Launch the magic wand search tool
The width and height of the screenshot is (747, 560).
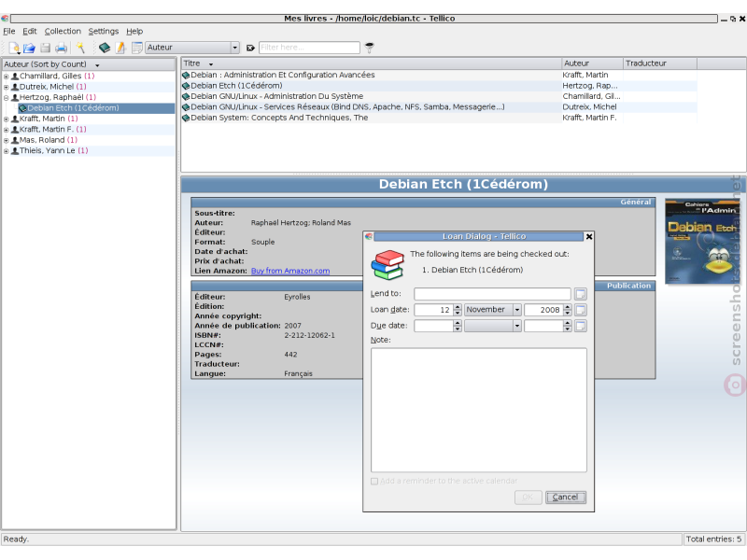point(80,48)
